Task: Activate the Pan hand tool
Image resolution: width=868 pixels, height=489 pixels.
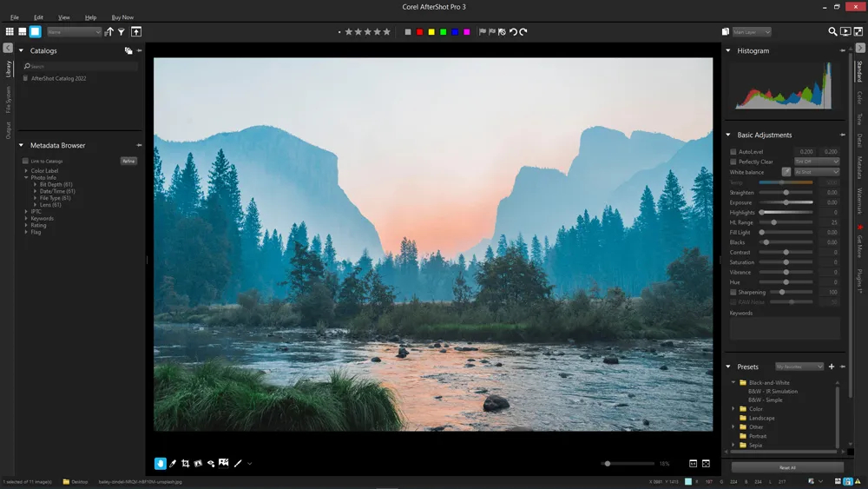Action: (160, 464)
